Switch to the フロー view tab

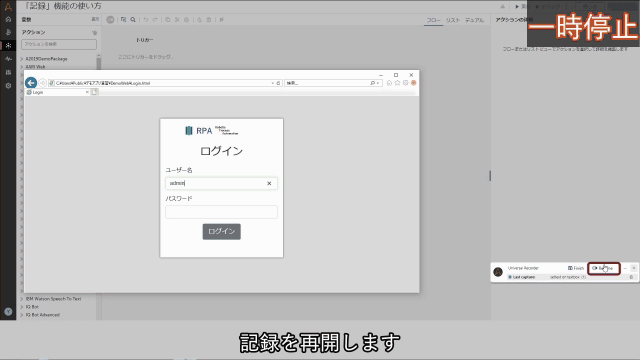pyautogui.click(x=433, y=20)
